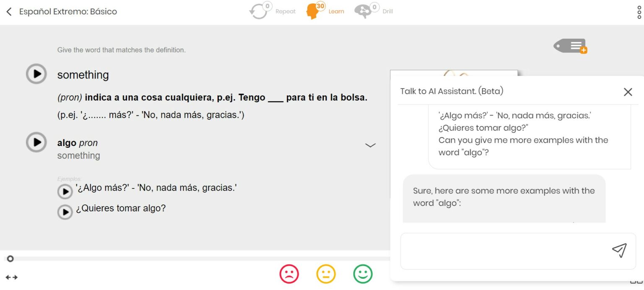Mark card difficult with red sad face
This screenshot has width=644, height=290.
pyautogui.click(x=289, y=274)
